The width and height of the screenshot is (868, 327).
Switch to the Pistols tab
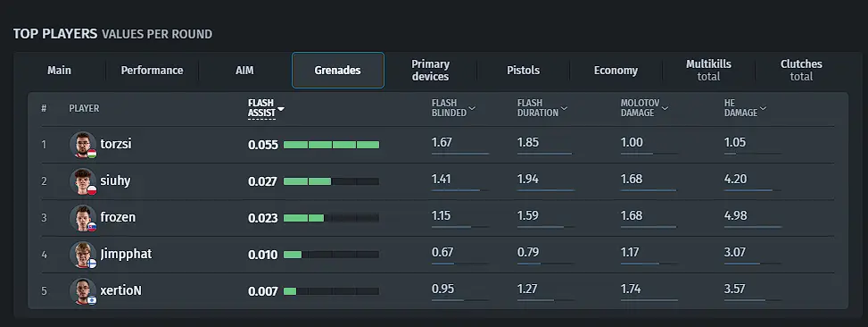[523, 71]
